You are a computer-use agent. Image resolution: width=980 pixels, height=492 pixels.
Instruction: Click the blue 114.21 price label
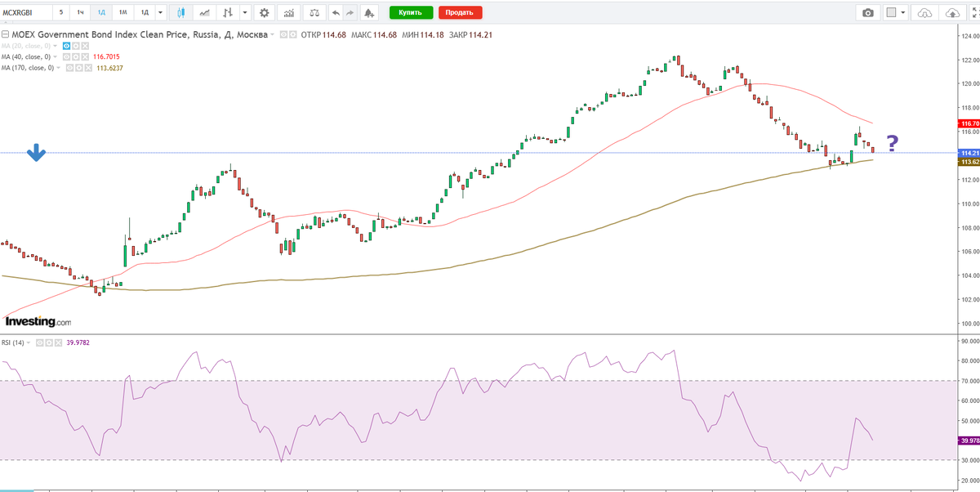[969, 153]
